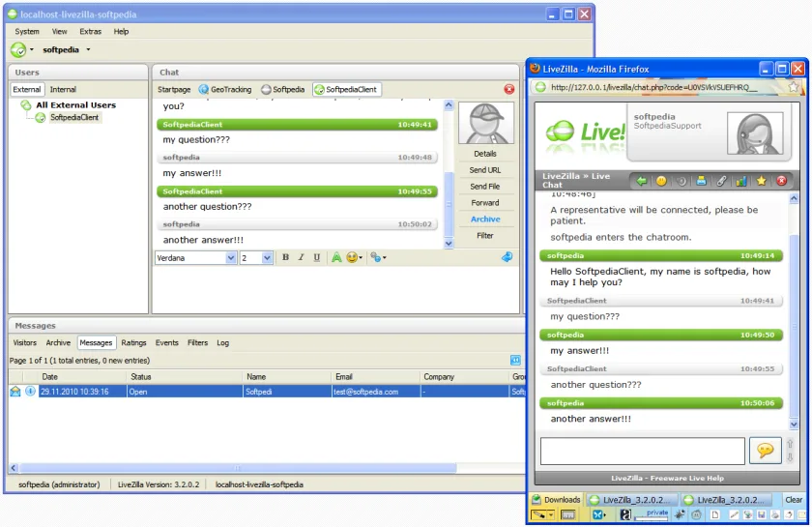Click the bar chart rating icon

pyautogui.click(x=741, y=181)
